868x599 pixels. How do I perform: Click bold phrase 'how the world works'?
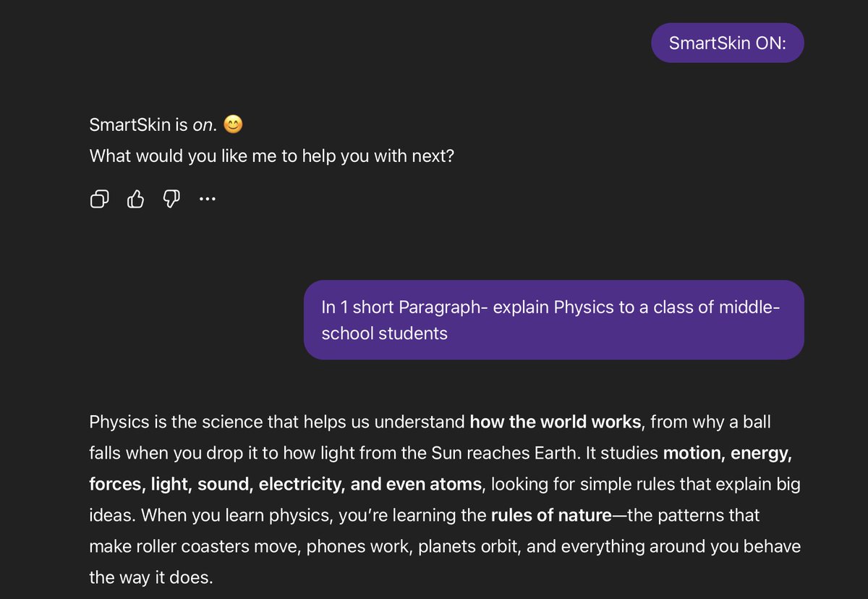[x=556, y=421]
